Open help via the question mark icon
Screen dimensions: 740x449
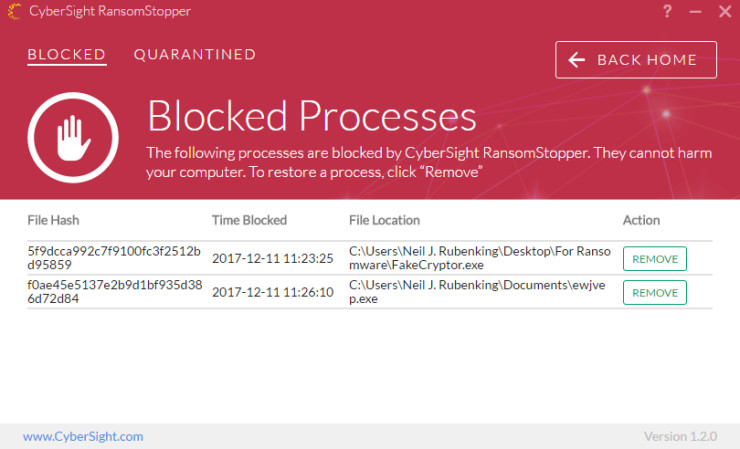pyautogui.click(x=667, y=11)
